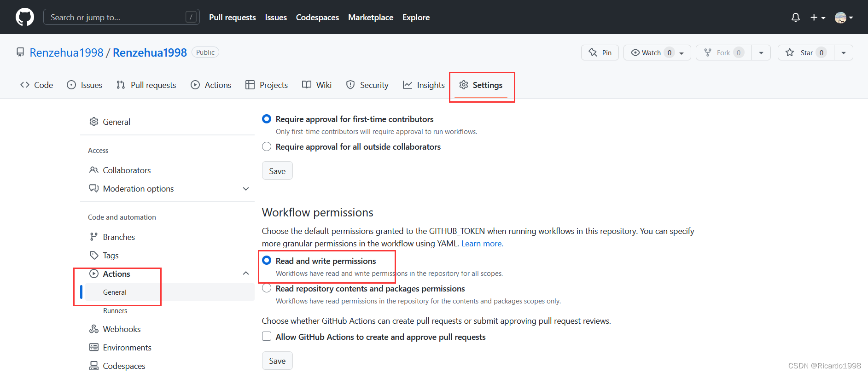The width and height of the screenshot is (868, 373).
Task: Select Read repository contents and packages permissions
Action: click(x=267, y=288)
